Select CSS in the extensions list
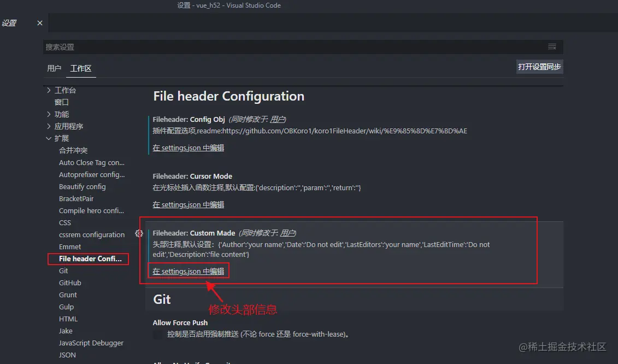Viewport: 618px width, 364px height. pos(65,222)
